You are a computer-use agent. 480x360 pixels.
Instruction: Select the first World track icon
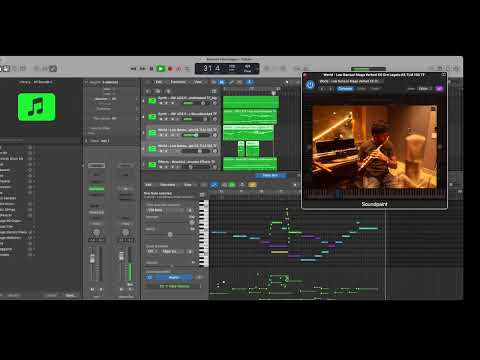point(152,133)
